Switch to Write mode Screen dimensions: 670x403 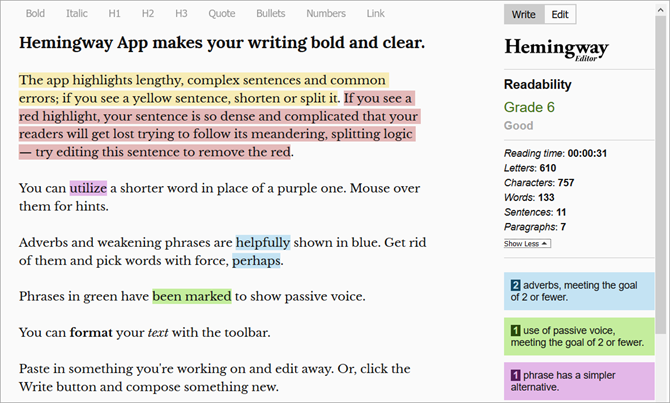click(524, 14)
